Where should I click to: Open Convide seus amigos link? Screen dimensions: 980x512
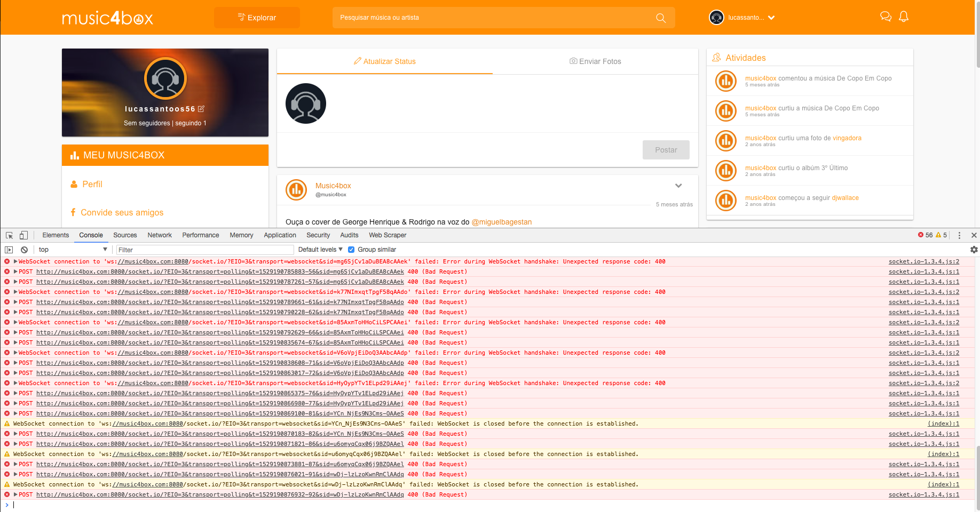(122, 212)
